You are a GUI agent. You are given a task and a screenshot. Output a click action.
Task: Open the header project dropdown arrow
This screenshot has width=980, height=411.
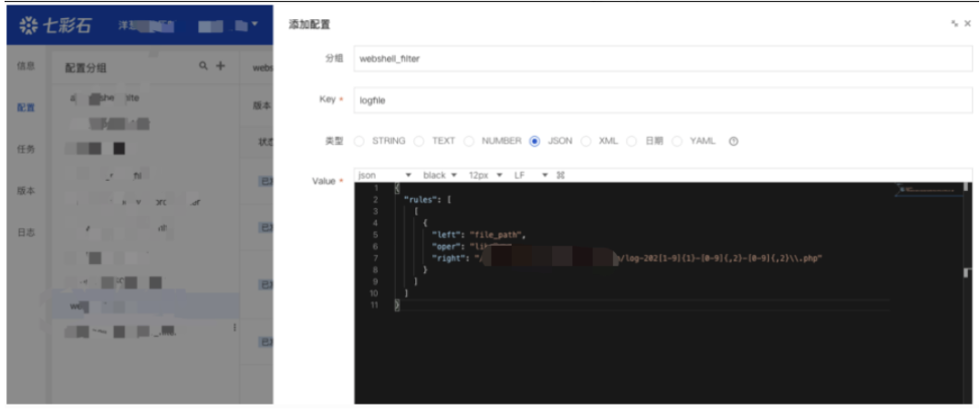pos(255,25)
